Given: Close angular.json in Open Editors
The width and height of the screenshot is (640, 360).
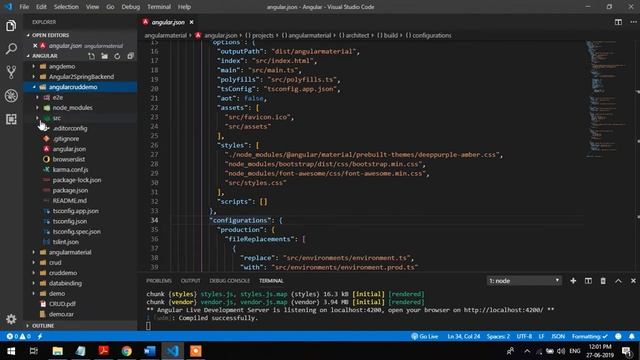Looking at the screenshot, I should point(35,46).
